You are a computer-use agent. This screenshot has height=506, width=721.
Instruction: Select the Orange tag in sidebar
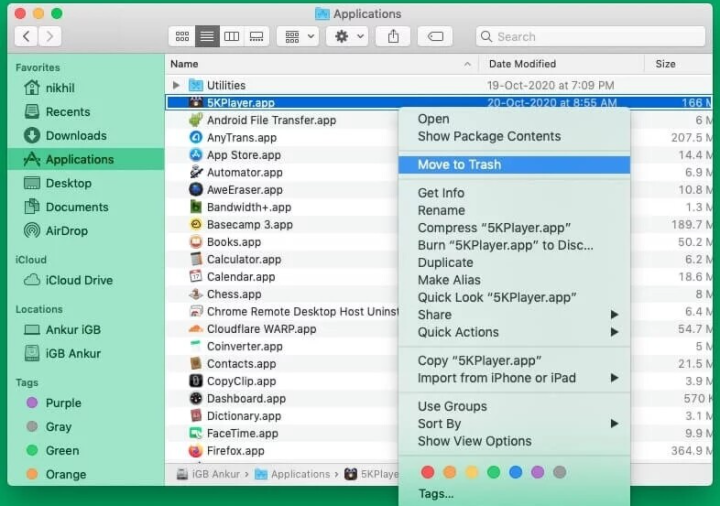(x=86, y=474)
